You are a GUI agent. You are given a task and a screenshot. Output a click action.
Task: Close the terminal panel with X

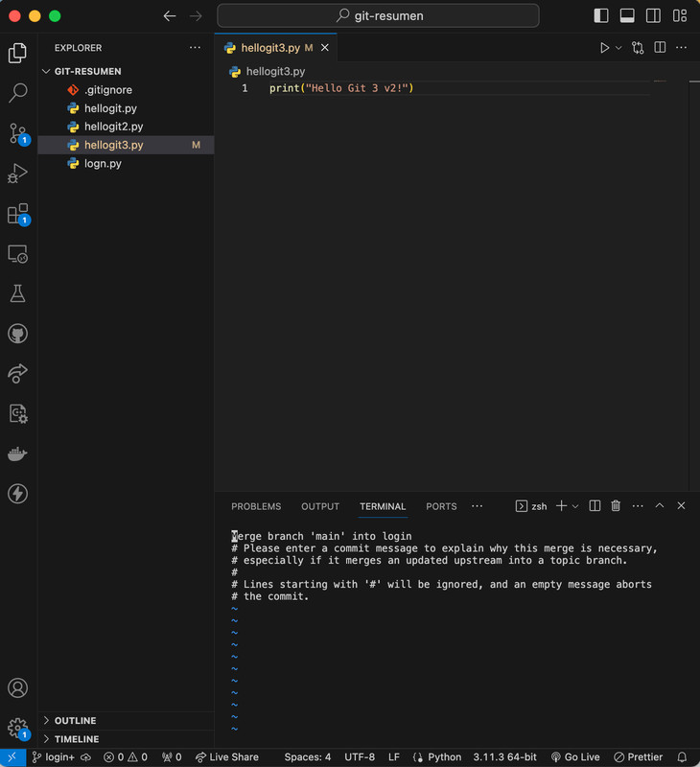[681, 506]
